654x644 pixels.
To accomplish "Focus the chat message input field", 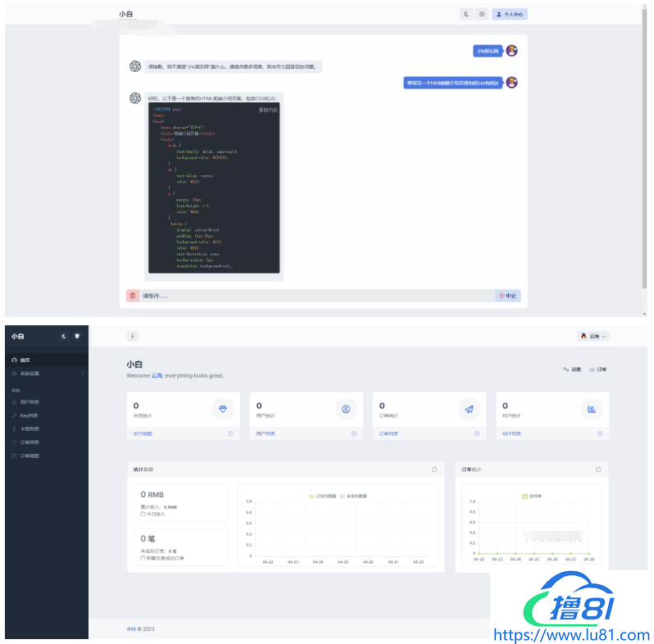I will (316, 296).
